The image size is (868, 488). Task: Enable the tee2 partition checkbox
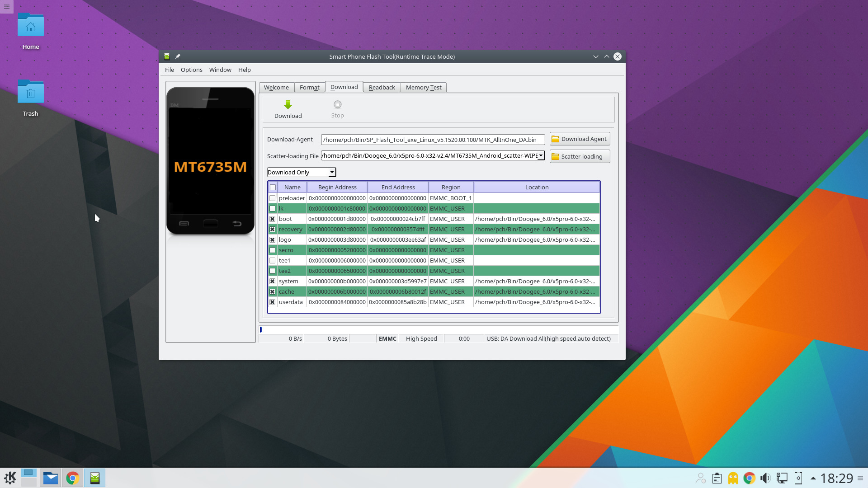tap(272, 271)
